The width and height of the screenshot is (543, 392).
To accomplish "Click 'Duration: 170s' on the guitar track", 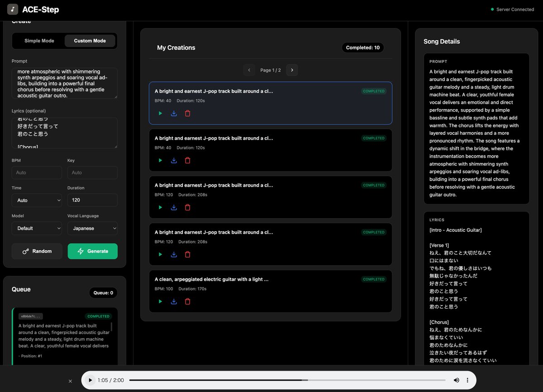I will click(192, 289).
